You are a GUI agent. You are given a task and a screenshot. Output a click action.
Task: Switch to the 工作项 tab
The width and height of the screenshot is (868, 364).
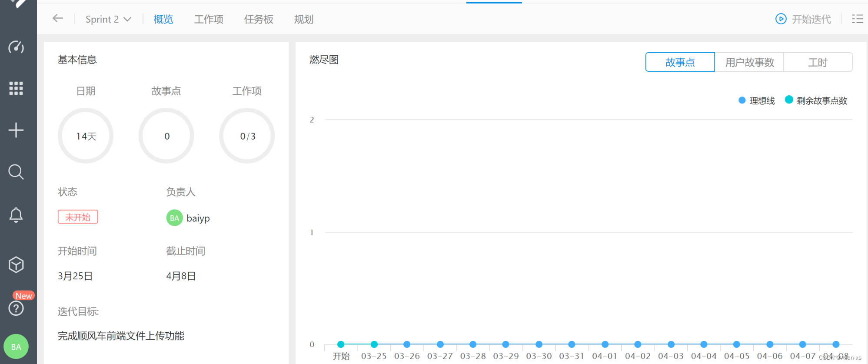(209, 19)
